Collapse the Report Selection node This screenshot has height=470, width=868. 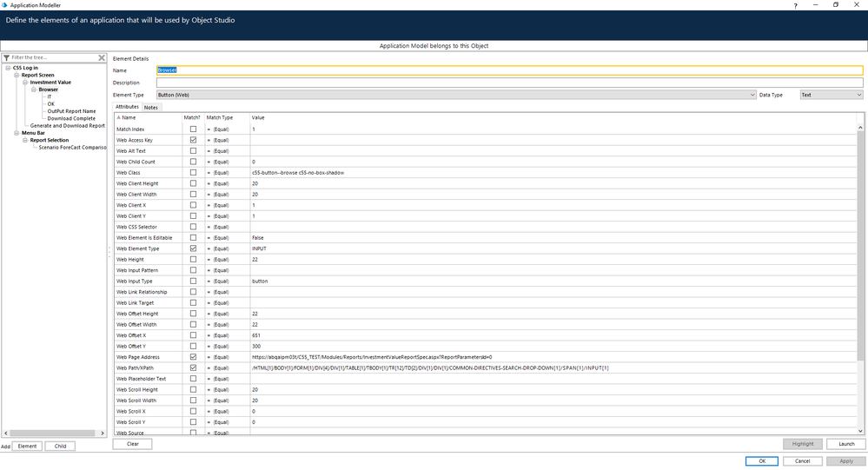[x=25, y=140]
